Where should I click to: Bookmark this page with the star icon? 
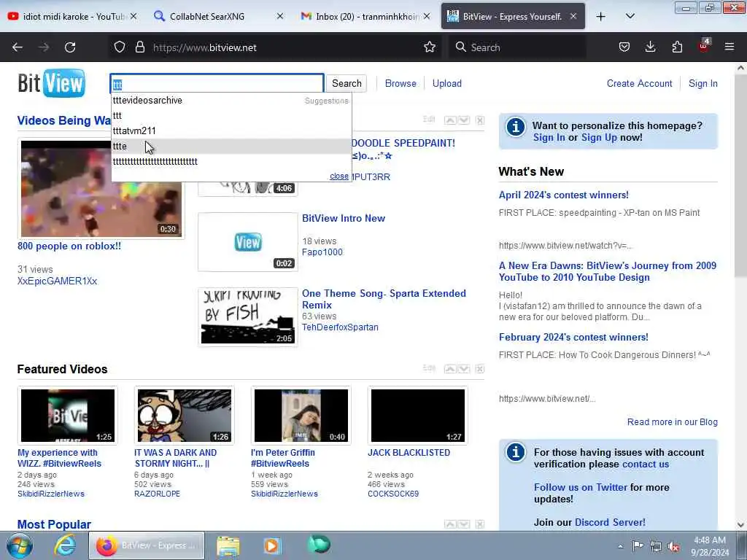coord(429,47)
